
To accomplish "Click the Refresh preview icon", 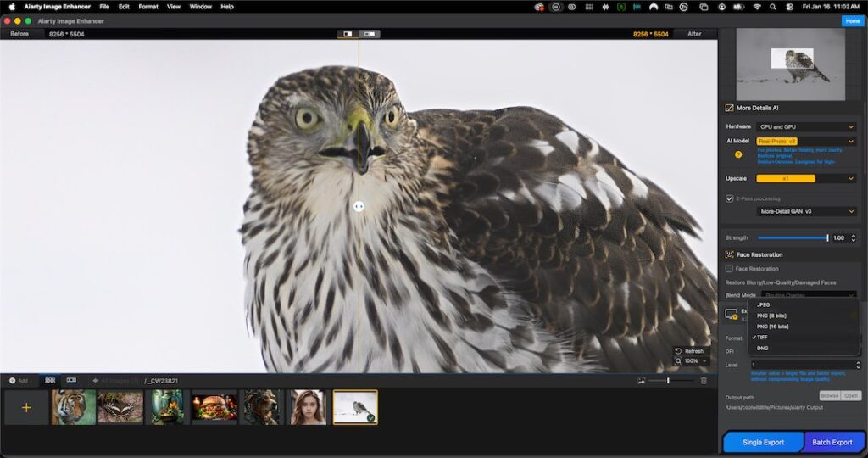I will (x=678, y=351).
